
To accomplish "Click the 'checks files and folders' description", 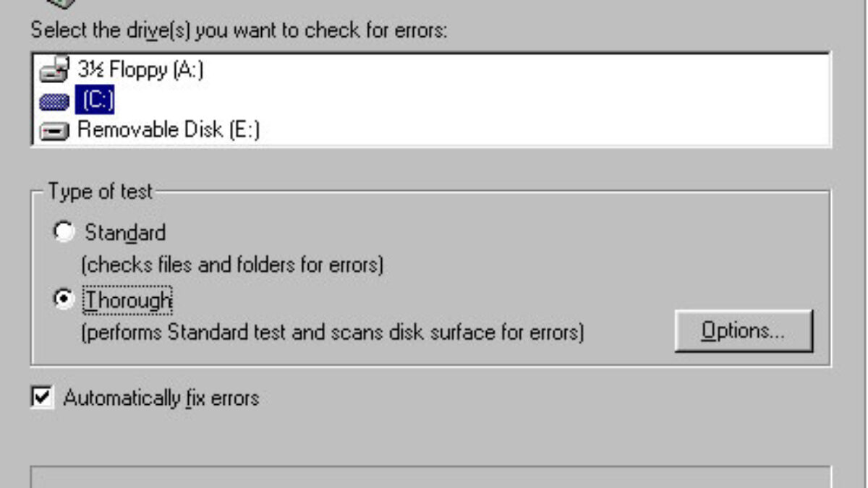I will tap(231, 265).
